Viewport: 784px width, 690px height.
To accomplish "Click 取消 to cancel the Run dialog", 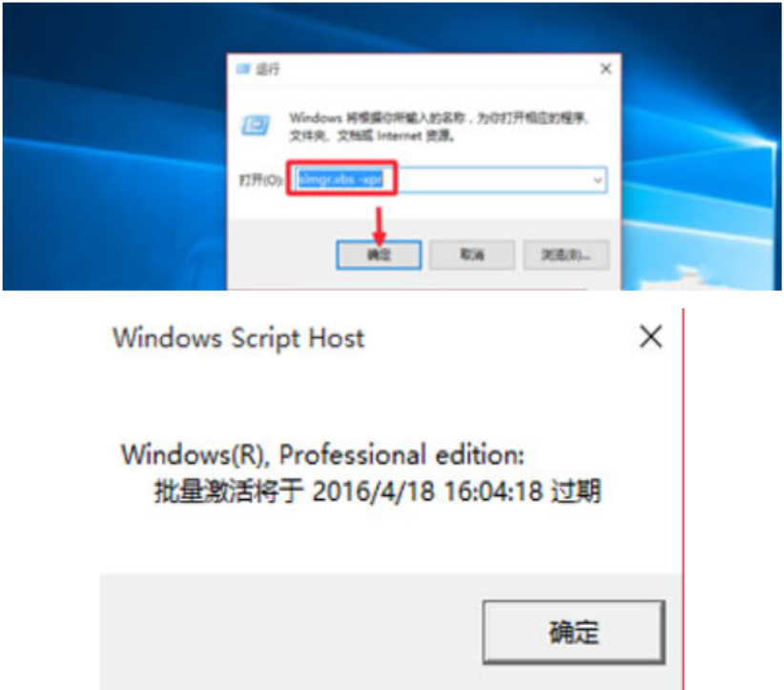I will click(x=472, y=255).
